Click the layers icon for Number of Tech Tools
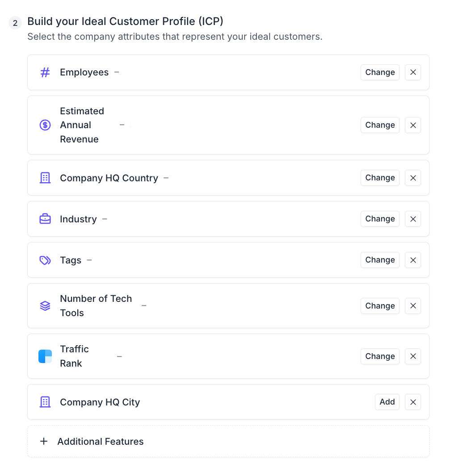 tap(45, 306)
